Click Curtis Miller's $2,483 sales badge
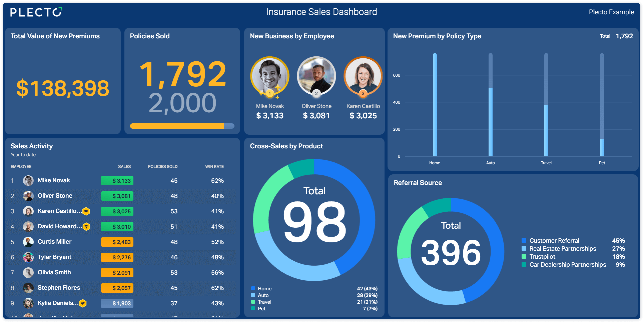 click(117, 242)
